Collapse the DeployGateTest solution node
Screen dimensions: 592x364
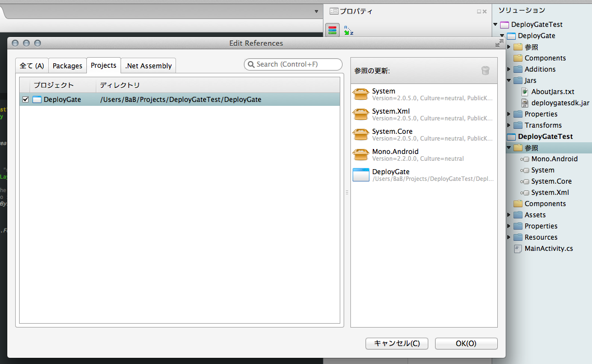pyautogui.click(x=496, y=25)
